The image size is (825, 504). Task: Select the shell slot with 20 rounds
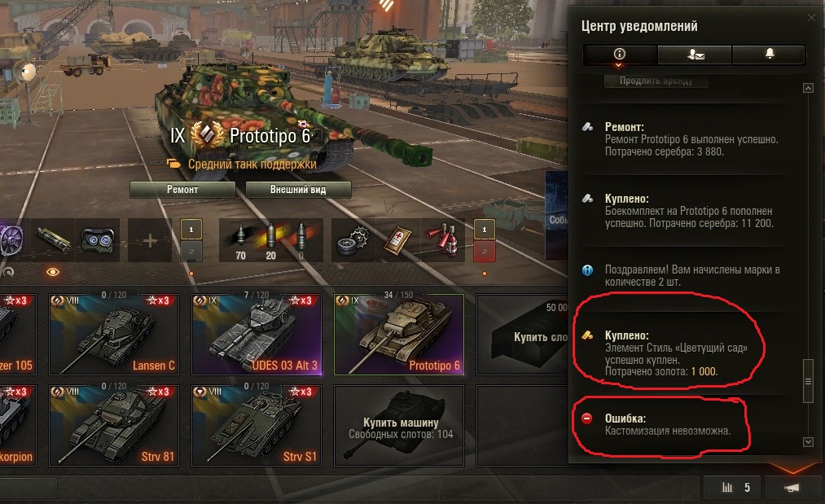tap(270, 240)
